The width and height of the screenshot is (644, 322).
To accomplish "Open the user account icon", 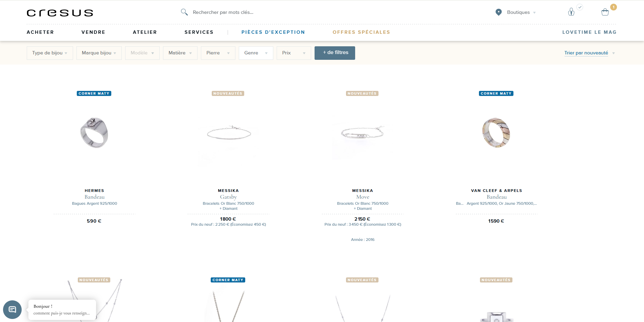I will pyautogui.click(x=571, y=12).
